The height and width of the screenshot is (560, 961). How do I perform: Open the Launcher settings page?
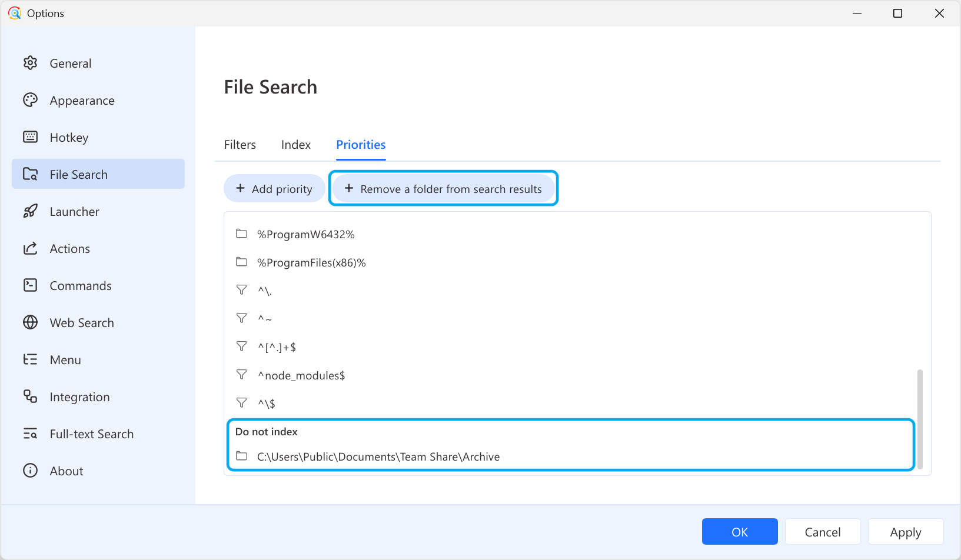[98, 211]
